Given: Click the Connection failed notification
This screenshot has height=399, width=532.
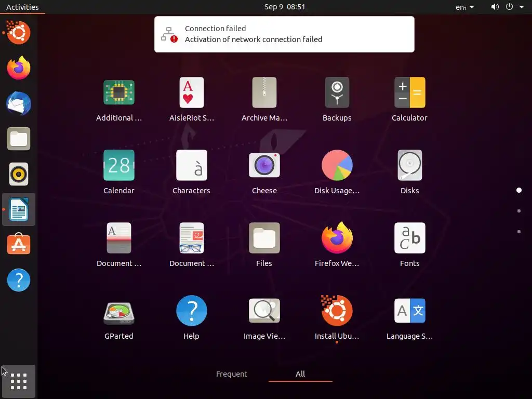Looking at the screenshot, I should coord(284,34).
